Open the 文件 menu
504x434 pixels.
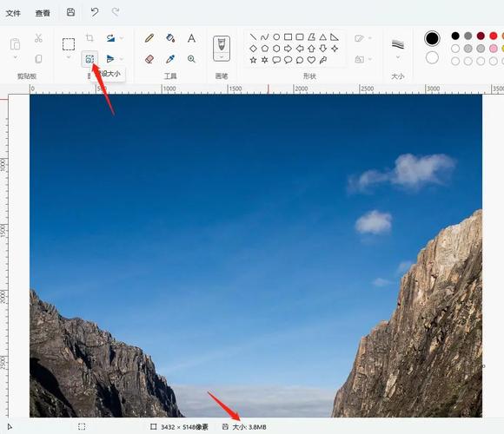coord(13,13)
